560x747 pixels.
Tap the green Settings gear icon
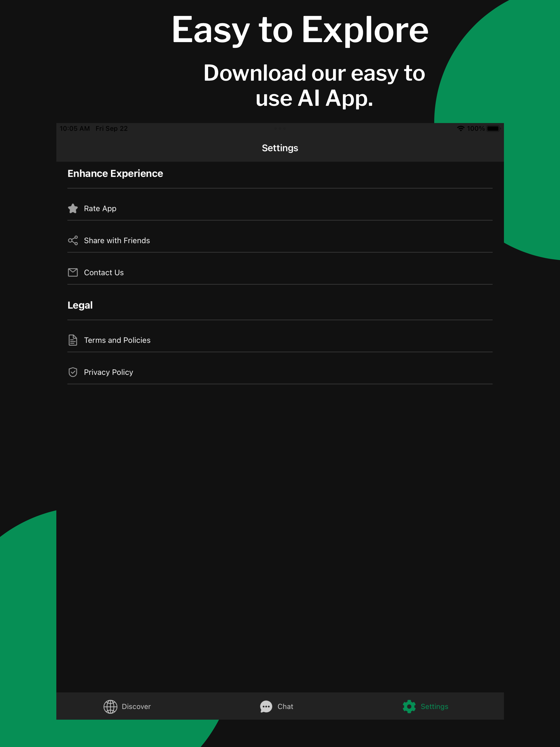[x=409, y=707]
